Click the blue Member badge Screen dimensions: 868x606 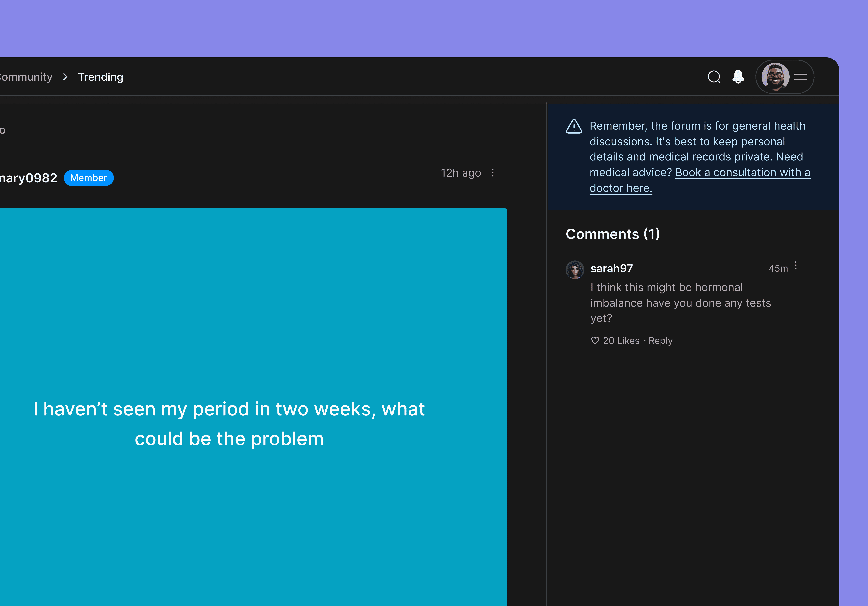[x=89, y=178]
